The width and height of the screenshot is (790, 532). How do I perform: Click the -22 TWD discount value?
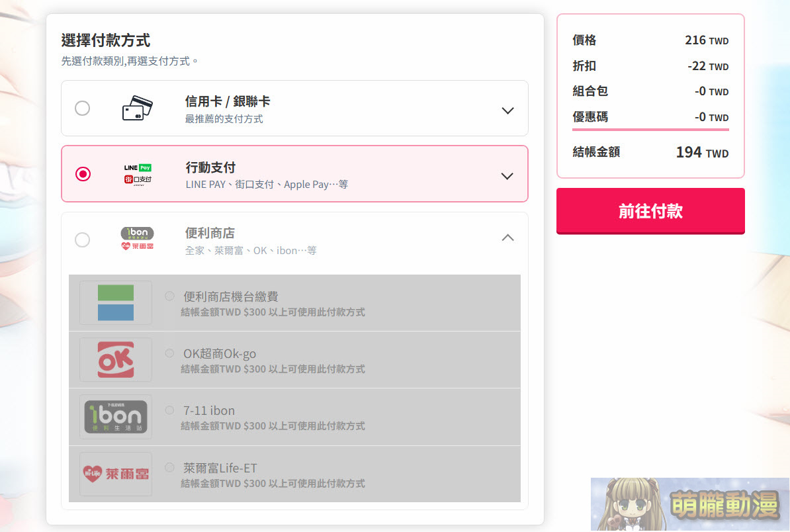tap(708, 66)
